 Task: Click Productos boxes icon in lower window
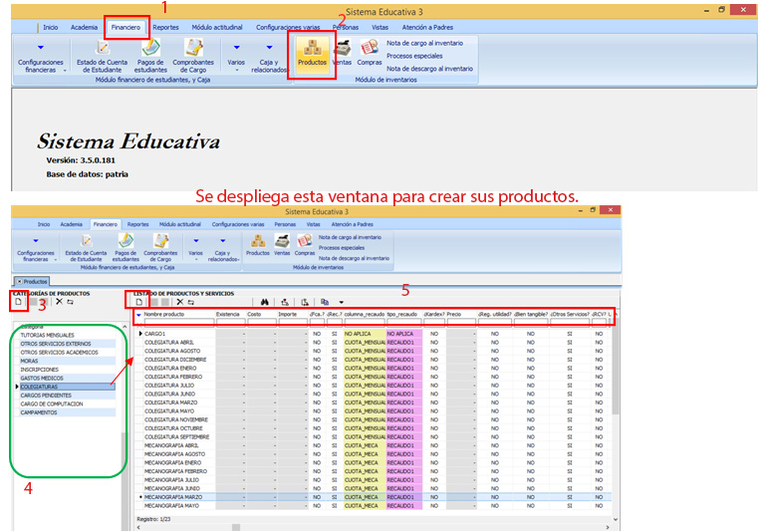pyautogui.click(x=258, y=245)
